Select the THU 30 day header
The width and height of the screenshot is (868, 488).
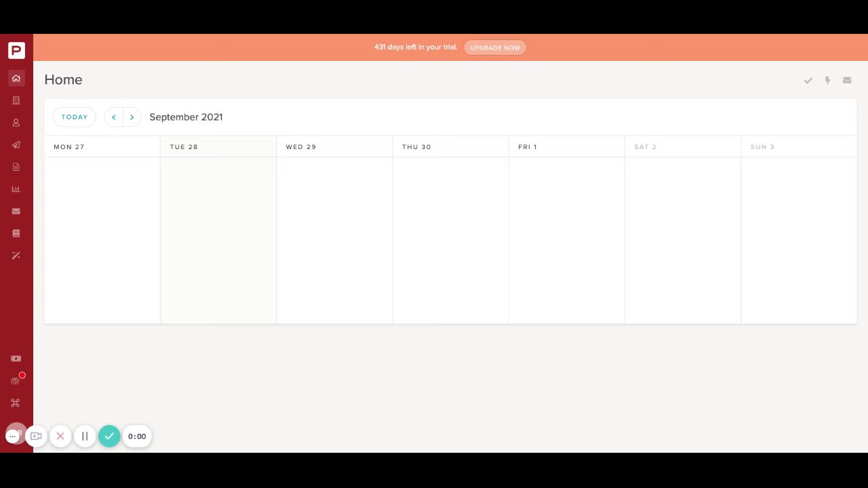pyautogui.click(x=450, y=146)
